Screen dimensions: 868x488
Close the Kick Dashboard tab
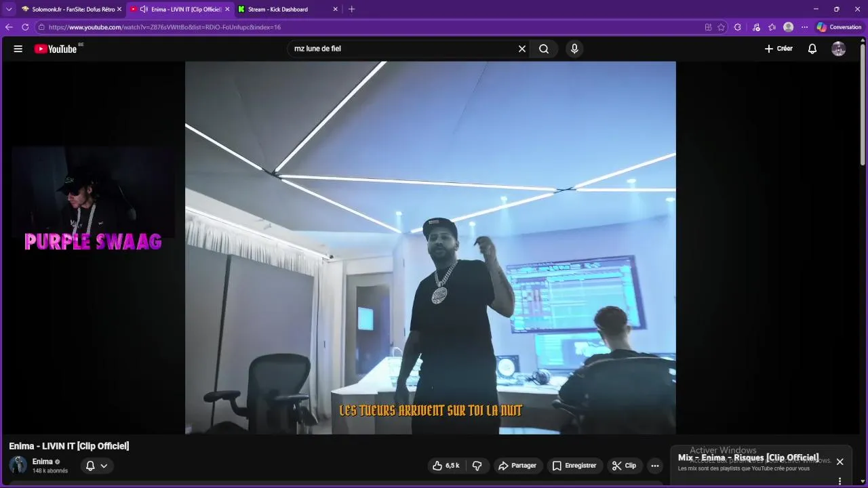(335, 9)
